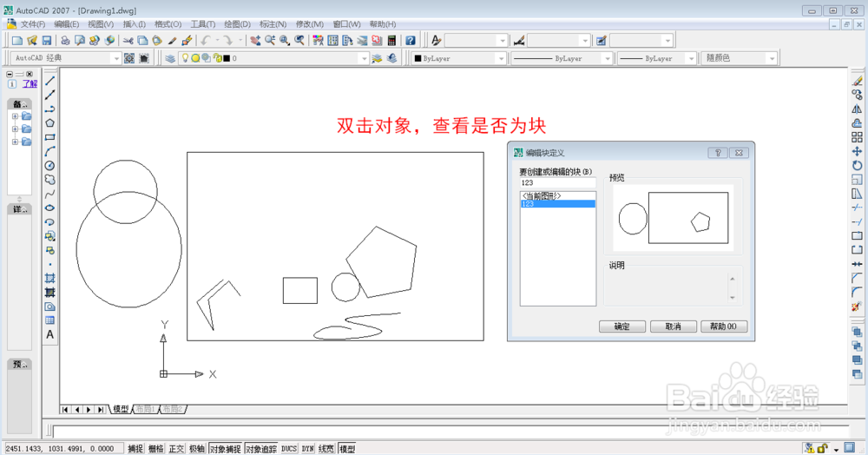Screen dimensions: 868x455
Task: Select the Rotate modify tool
Action: (x=857, y=166)
